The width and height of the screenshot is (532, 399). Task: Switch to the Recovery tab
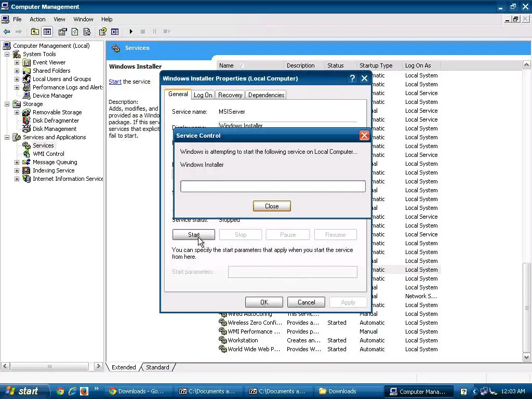pos(230,95)
